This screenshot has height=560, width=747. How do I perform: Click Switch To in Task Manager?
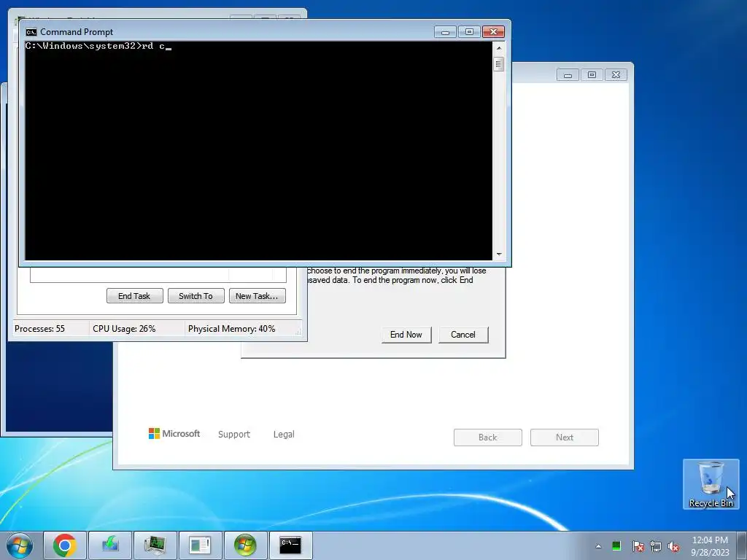click(x=196, y=296)
